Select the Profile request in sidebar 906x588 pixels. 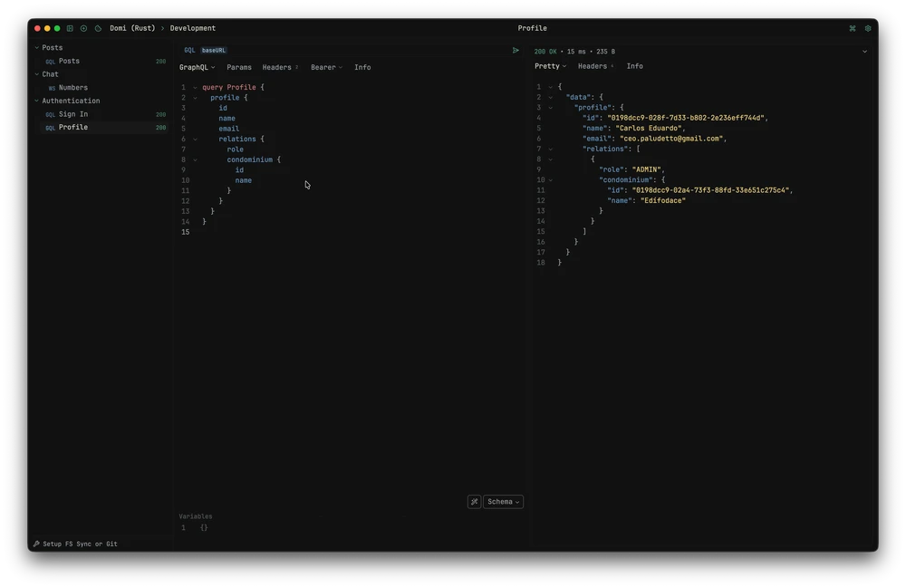click(x=104, y=128)
